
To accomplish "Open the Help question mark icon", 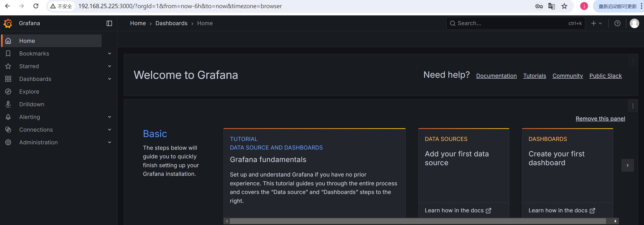I will (617, 23).
